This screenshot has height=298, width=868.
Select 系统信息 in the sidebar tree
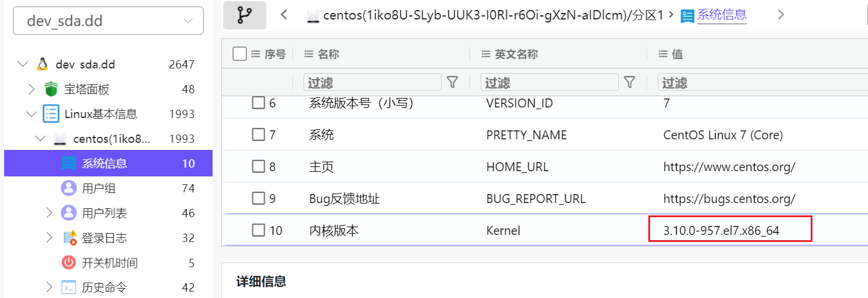tap(104, 163)
